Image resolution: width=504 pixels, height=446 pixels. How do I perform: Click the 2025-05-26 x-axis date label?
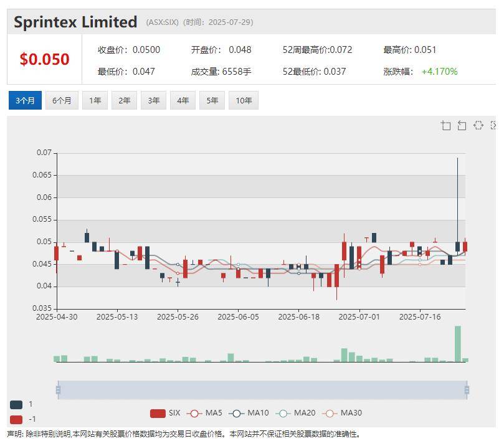[178, 317]
